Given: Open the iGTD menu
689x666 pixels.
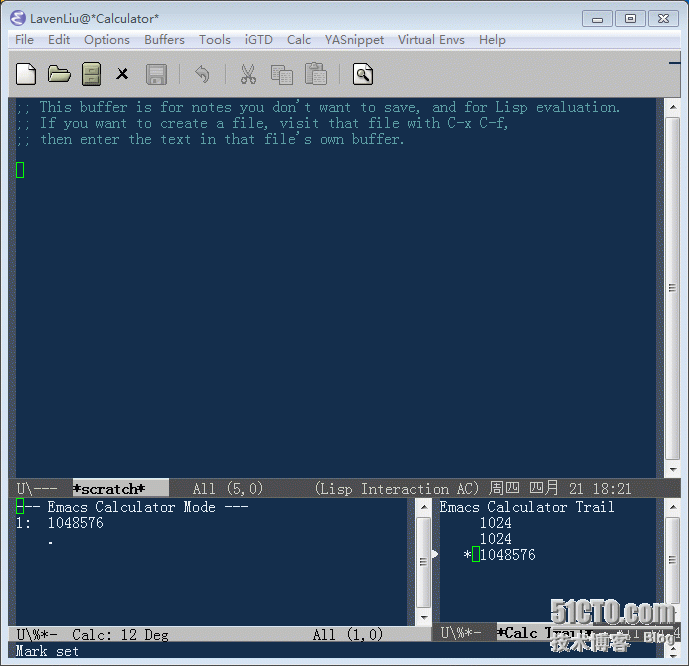Looking at the screenshot, I should click(258, 40).
